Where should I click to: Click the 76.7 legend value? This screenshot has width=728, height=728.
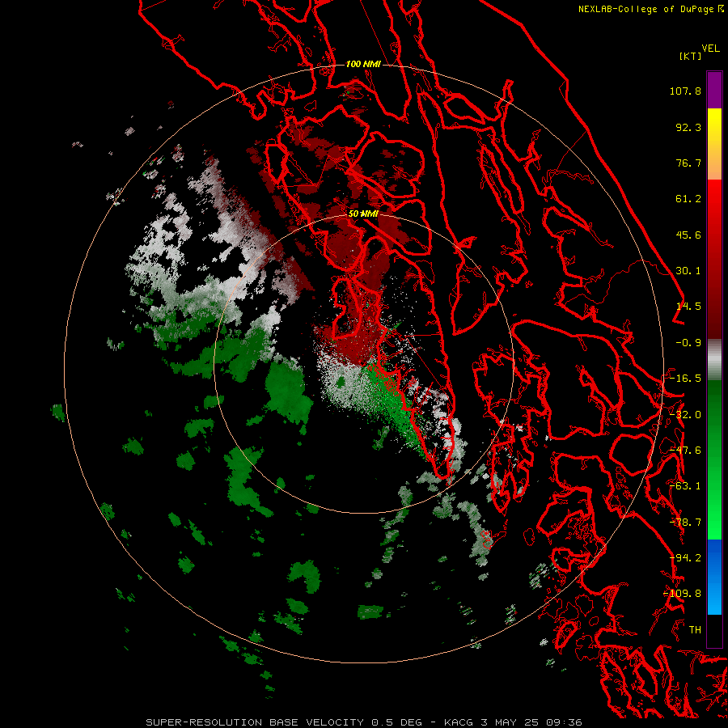tap(688, 163)
